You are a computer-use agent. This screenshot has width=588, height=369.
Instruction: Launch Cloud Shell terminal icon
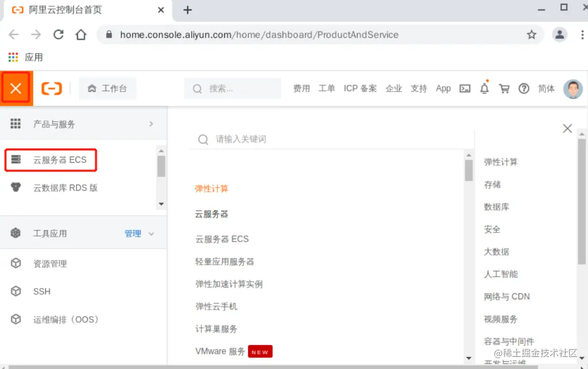click(x=465, y=88)
